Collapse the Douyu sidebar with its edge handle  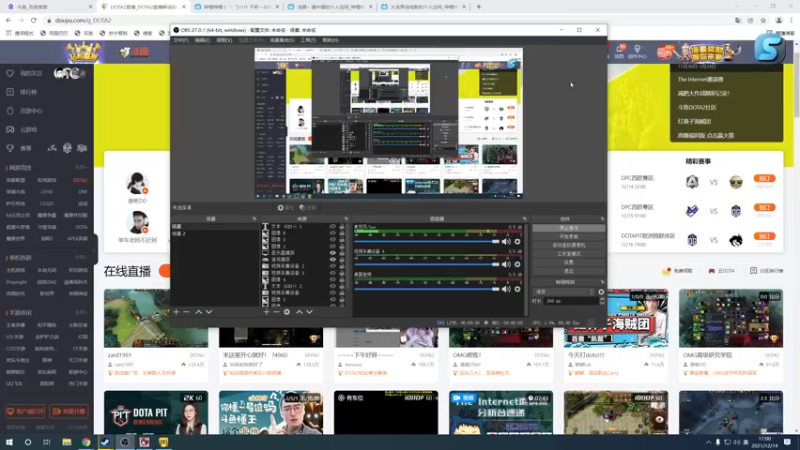pos(95,249)
